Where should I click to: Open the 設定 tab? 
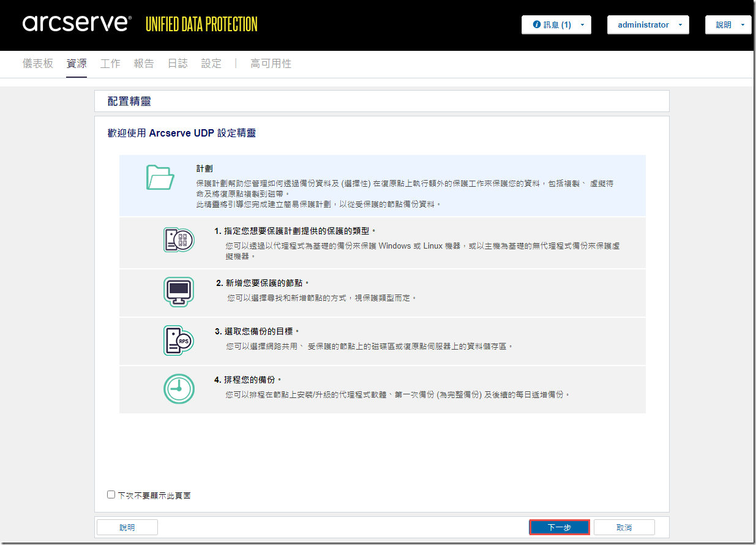coord(211,64)
